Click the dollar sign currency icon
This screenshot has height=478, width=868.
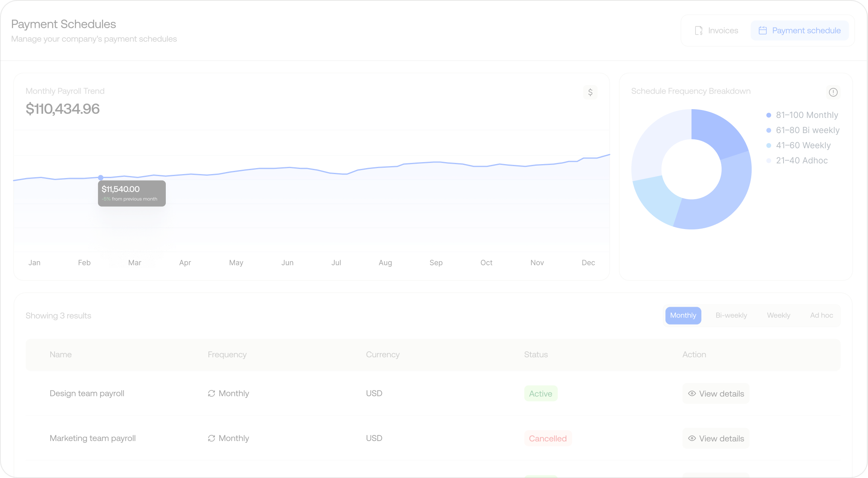click(x=590, y=92)
